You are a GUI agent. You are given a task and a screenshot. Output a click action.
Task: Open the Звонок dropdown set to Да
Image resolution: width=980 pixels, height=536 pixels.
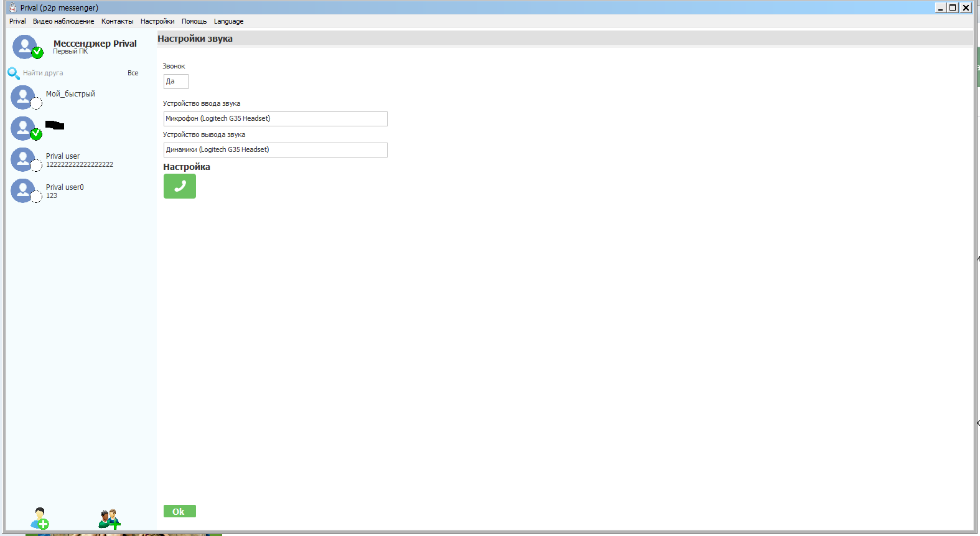click(x=175, y=82)
